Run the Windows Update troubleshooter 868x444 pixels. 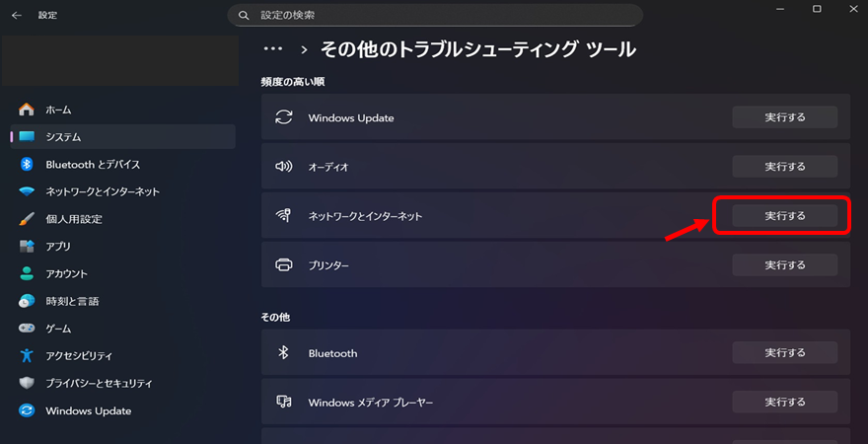(x=784, y=117)
